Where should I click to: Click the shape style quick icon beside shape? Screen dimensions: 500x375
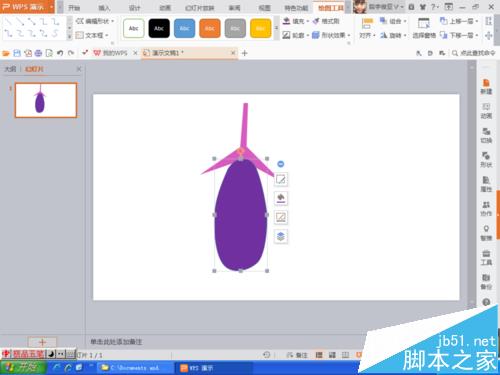[x=281, y=179]
